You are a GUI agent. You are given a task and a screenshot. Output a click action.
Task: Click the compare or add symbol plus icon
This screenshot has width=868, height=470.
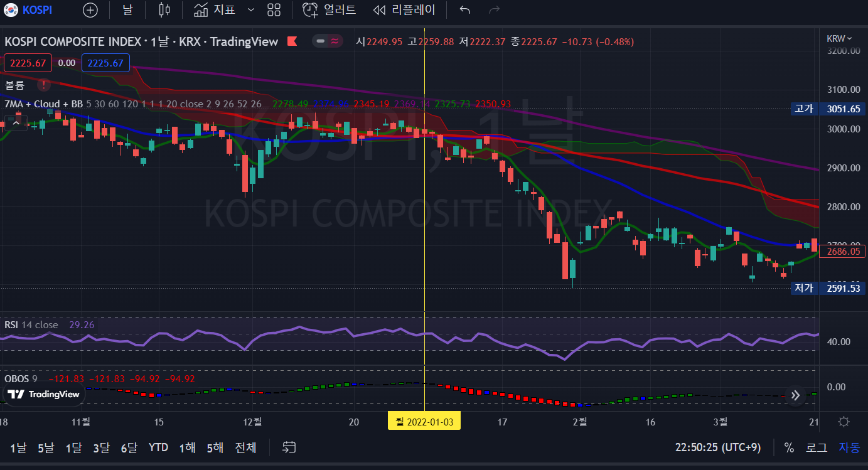point(90,10)
